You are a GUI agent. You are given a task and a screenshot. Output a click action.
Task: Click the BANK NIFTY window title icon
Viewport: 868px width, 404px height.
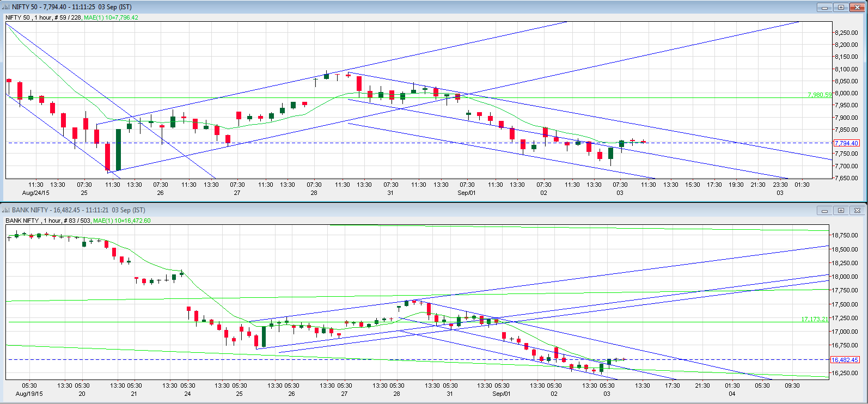[6, 210]
